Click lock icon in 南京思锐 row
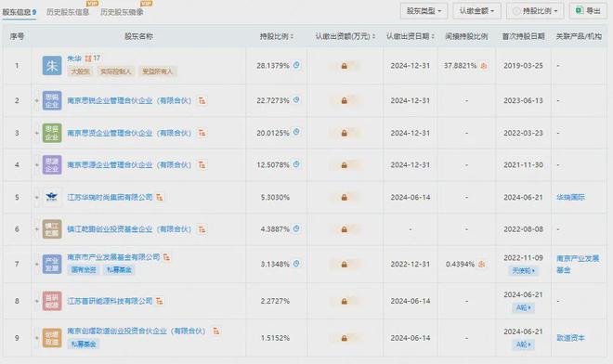This screenshot has height=364, width=613. (x=344, y=100)
